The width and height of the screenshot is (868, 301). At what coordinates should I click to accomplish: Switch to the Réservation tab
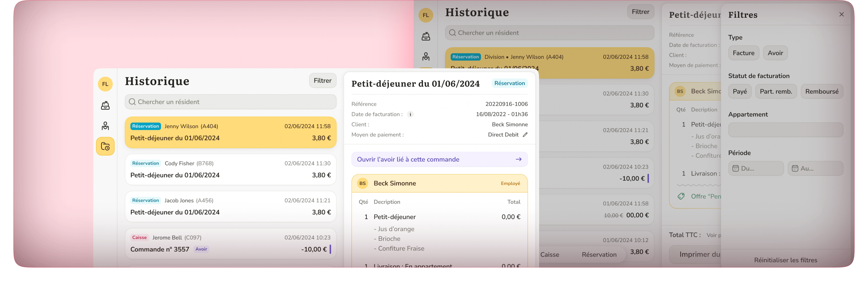point(599,255)
